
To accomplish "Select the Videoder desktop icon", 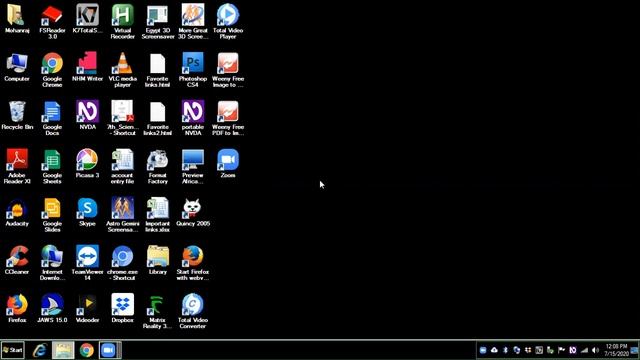I will (x=87, y=309).
